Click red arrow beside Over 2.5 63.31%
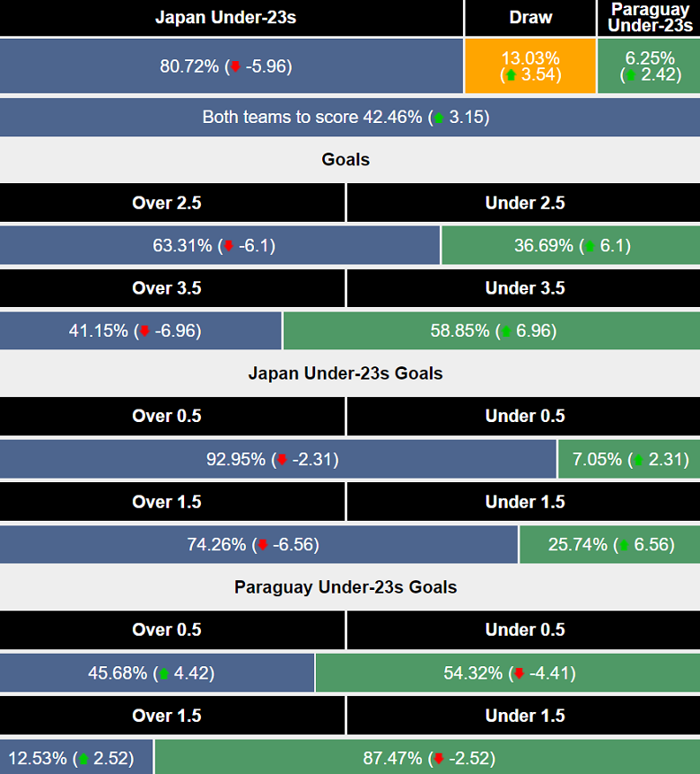 coord(228,246)
